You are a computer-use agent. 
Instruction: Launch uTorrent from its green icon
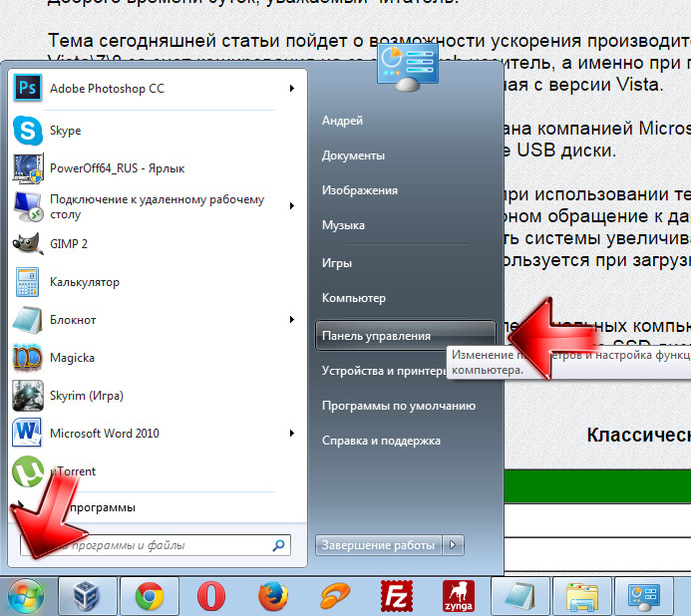28,471
